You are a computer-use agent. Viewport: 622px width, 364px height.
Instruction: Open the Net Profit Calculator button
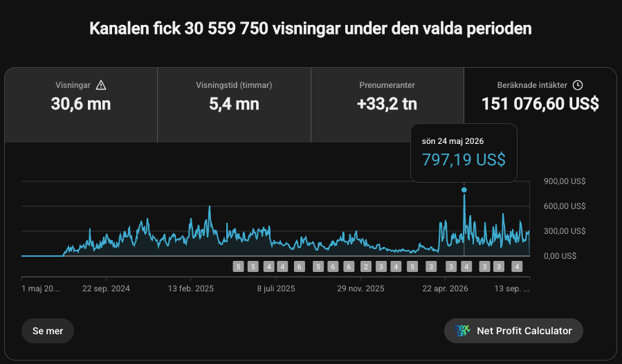[x=513, y=331]
